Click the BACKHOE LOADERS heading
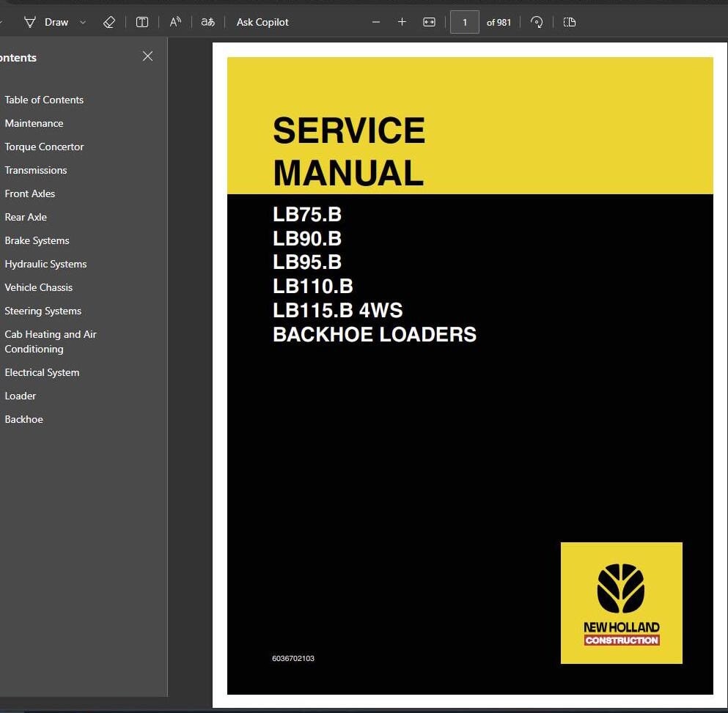Viewport: 728px width, 713px height. coord(374,334)
